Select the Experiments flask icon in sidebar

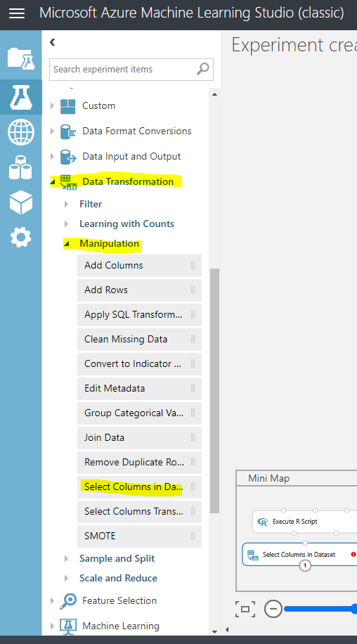21,97
